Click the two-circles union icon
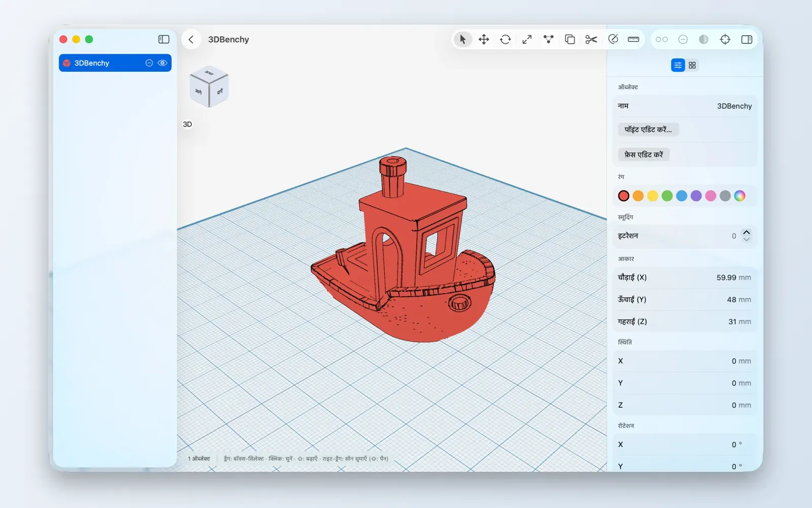This screenshot has height=508, width=812. [x=662, y=39]
